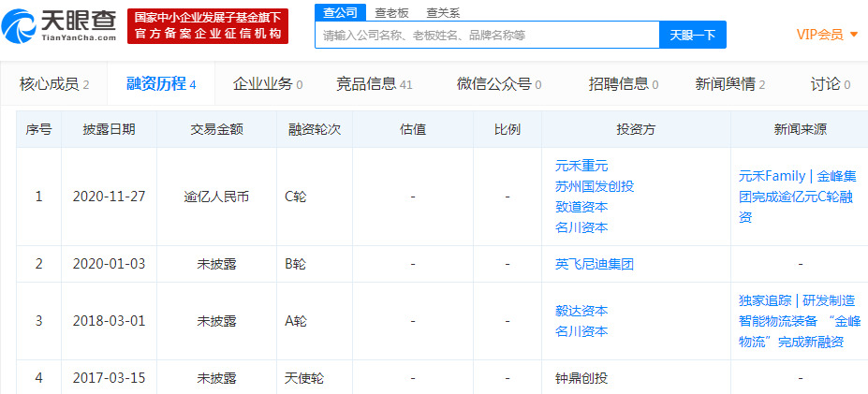Click the 钟鼎创投 investor text
868x394 pixels.
pyautogui.click(x=581, y=378)
